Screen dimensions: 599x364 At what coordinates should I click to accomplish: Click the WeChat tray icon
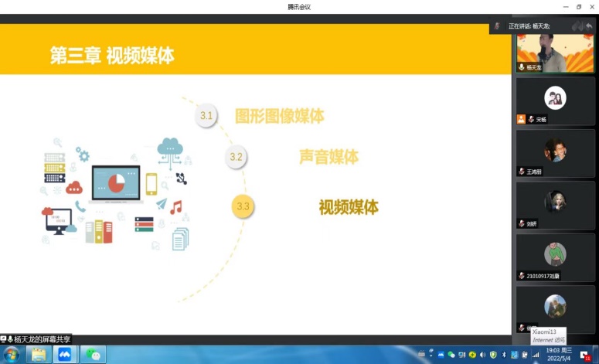pos(451,355)
